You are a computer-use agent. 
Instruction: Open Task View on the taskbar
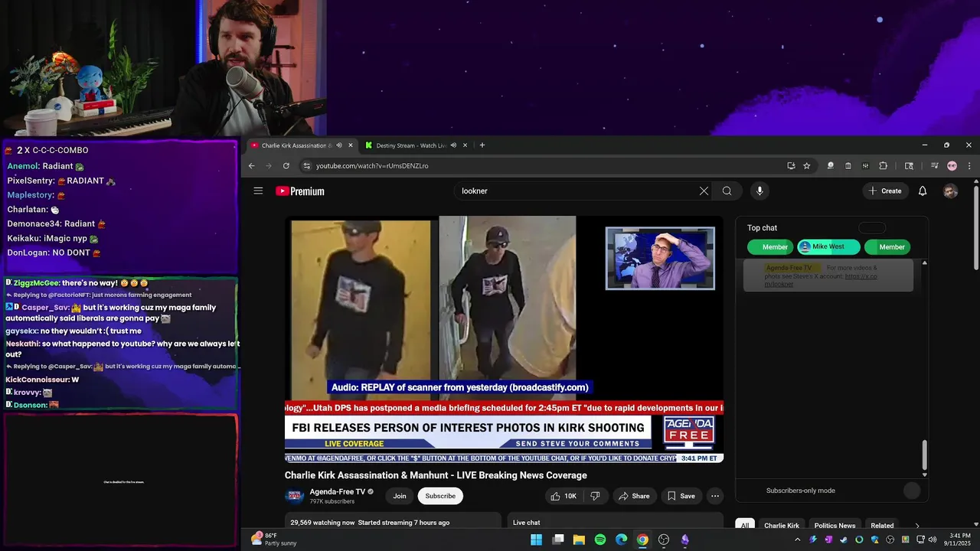558,540
